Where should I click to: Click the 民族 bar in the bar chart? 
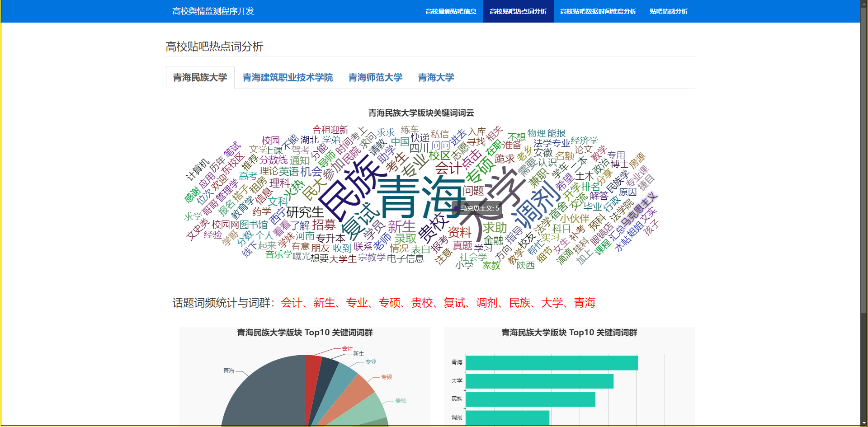531,399
